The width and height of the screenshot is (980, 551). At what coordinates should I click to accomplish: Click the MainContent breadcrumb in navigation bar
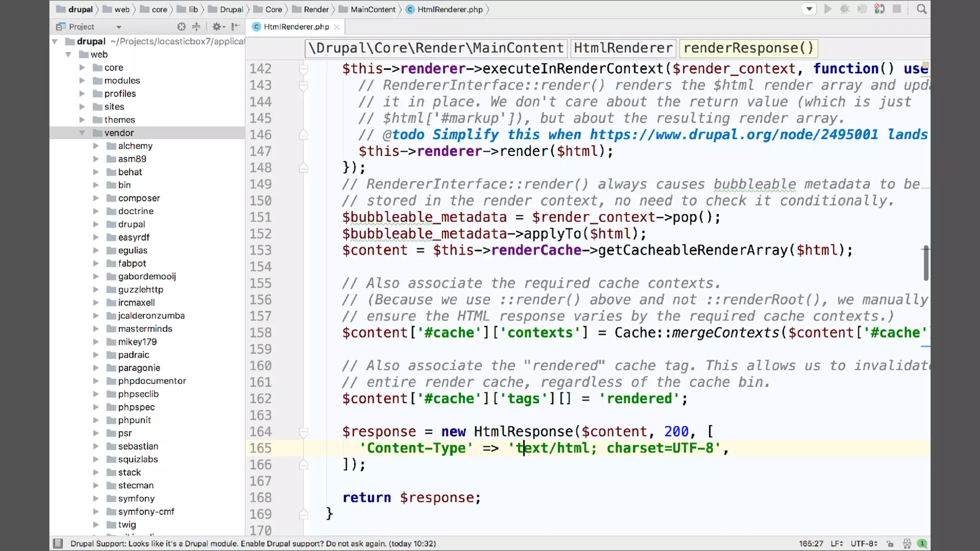372,10
